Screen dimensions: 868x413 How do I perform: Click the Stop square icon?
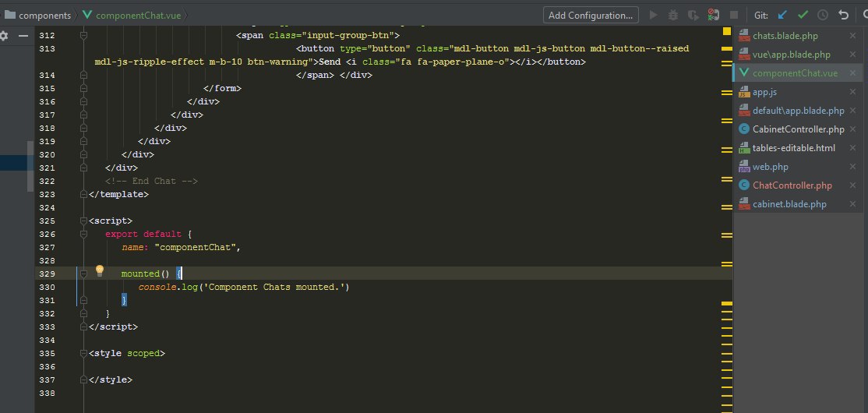734,15
